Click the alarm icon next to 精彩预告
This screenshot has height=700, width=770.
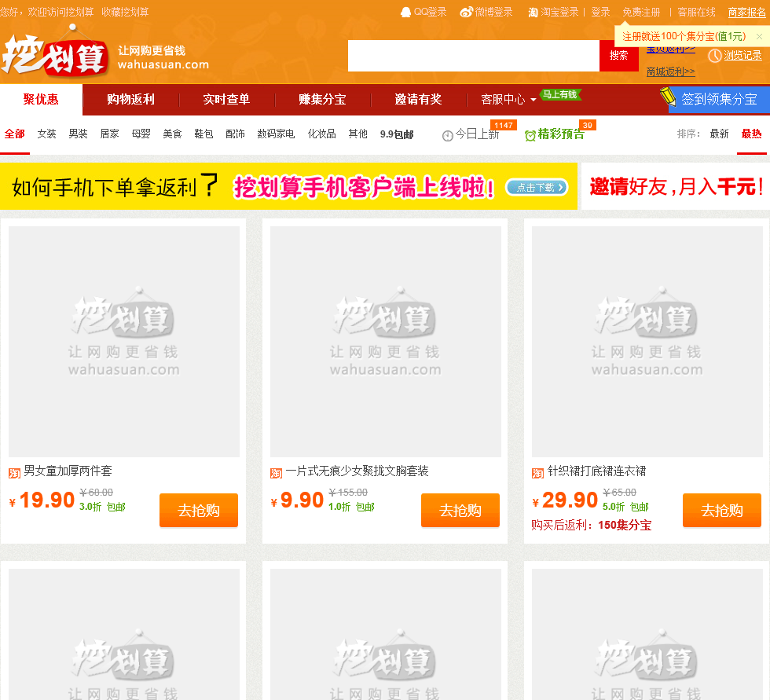pos(530,135)
